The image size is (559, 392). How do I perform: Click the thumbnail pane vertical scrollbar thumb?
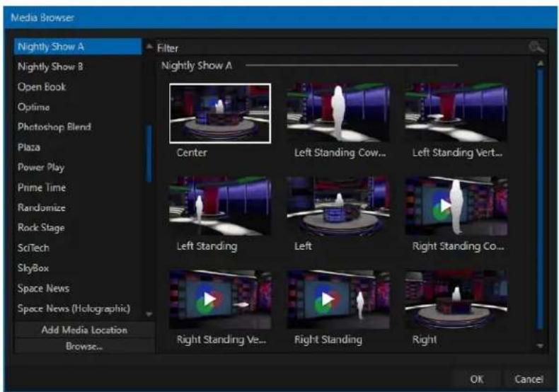click(541, 200)
